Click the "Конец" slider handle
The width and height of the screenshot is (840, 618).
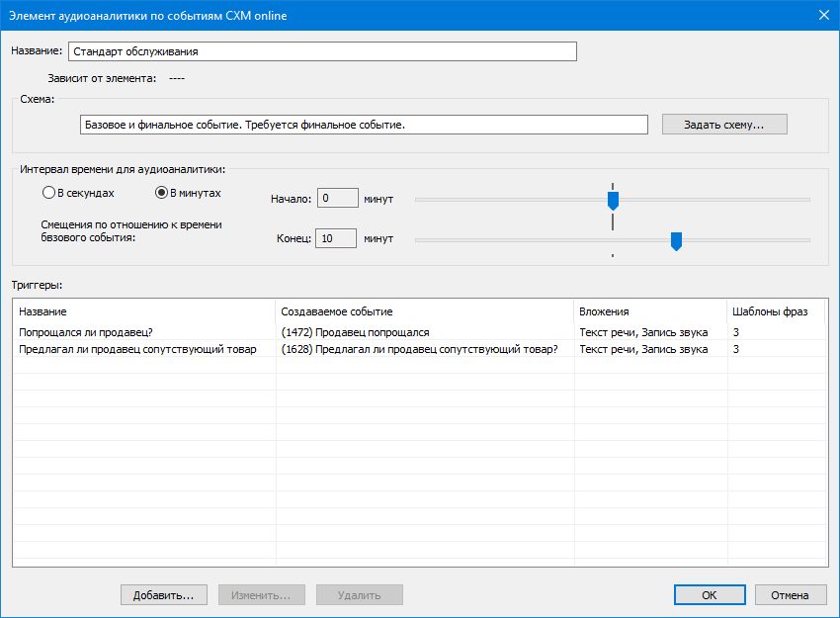(x=676, y=240)
